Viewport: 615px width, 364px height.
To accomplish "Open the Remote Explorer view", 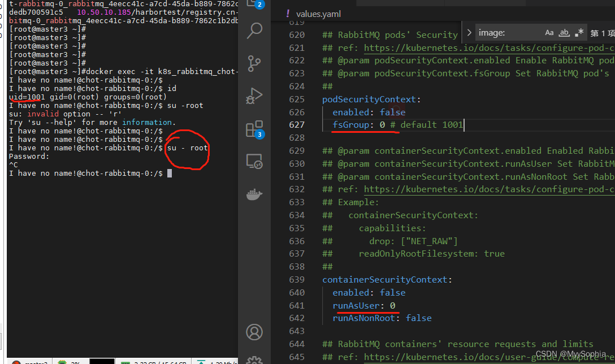I will pos(254,161).
